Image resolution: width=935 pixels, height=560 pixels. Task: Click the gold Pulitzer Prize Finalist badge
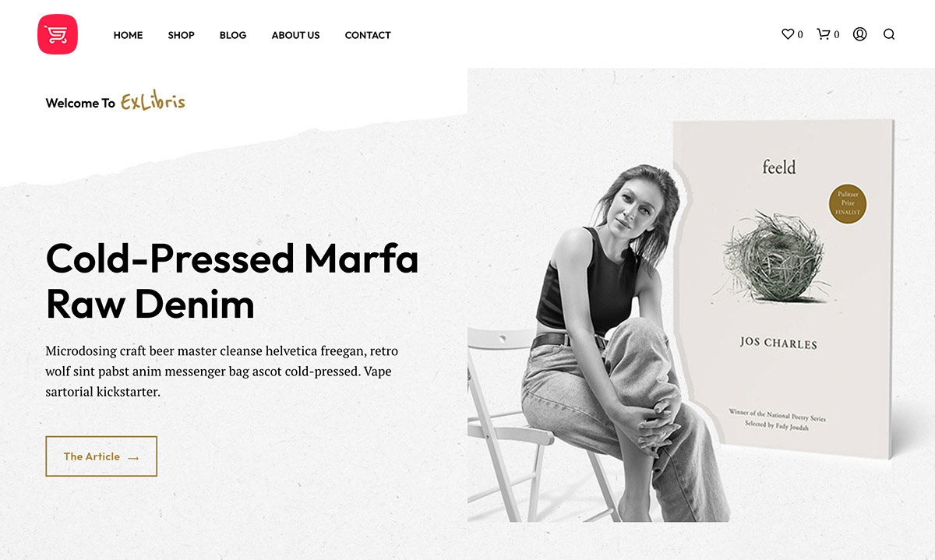click(848, 204)
